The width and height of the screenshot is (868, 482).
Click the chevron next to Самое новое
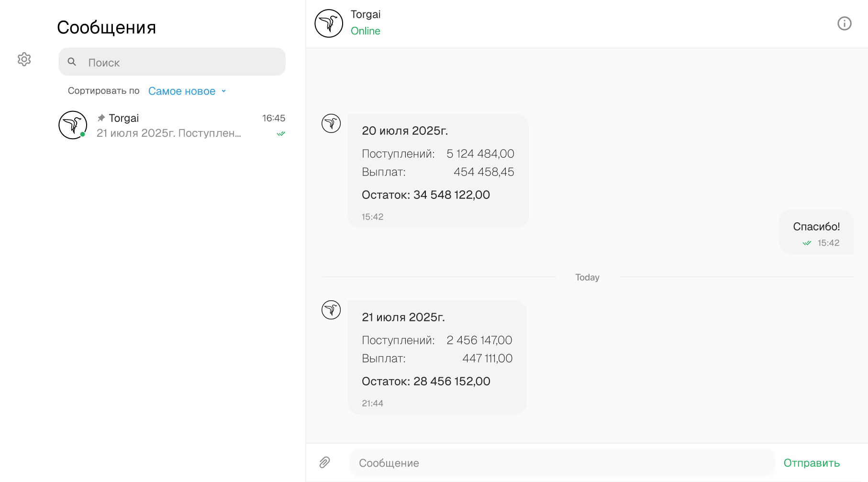pos(223,91)
